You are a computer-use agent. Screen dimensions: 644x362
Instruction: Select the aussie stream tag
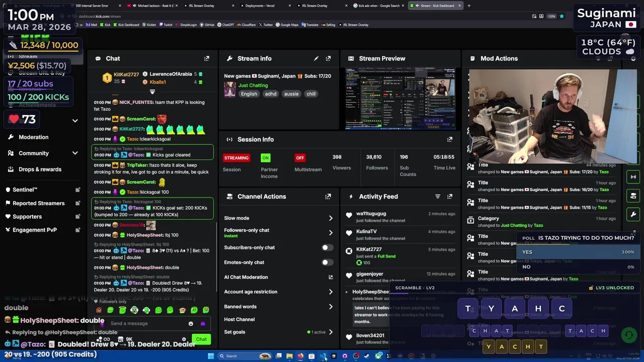pyautogui.click(x=291, y=94)
